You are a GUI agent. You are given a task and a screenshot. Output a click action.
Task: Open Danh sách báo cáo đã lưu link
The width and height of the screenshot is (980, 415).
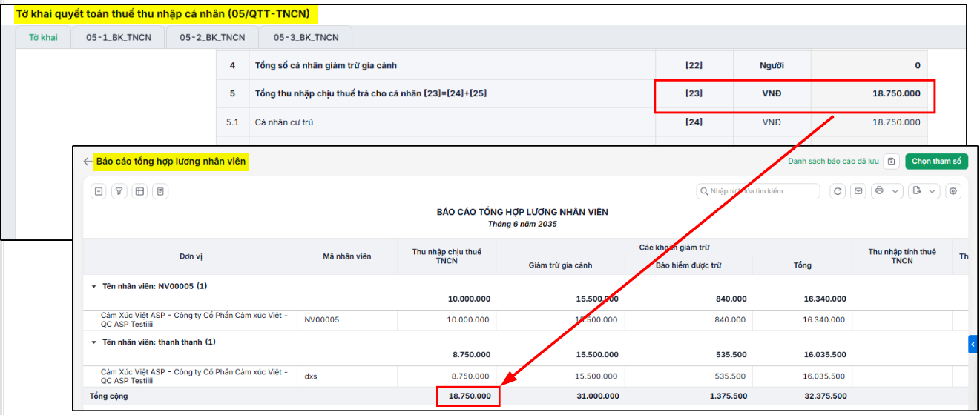coord(833,161)
